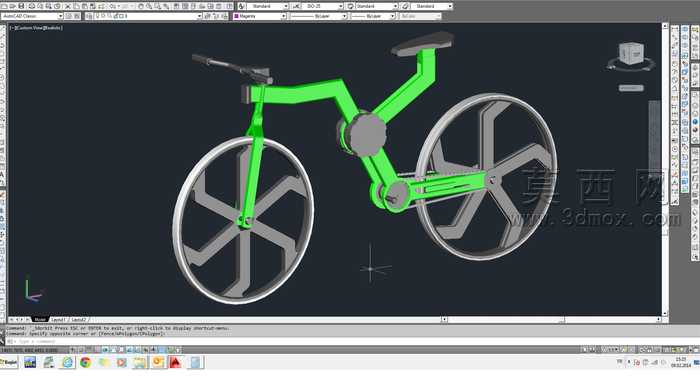
Task: Select the Pan tool icon
Action: (x=140, y=6)
